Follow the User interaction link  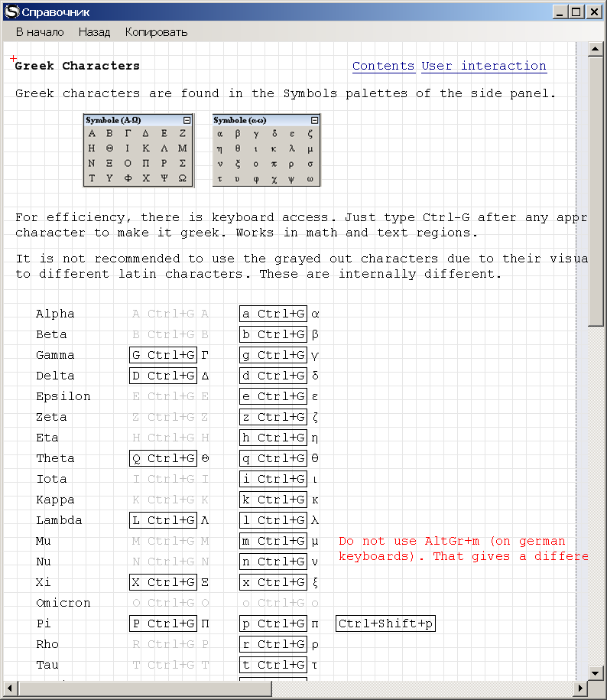(x=484, y=66)
